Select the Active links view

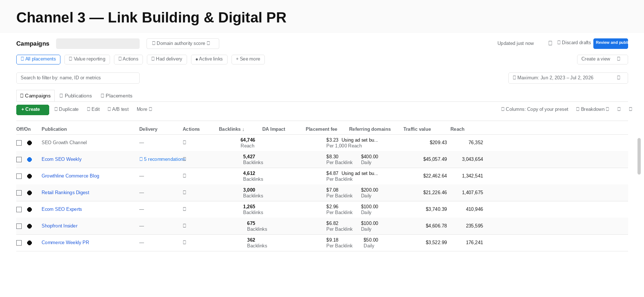pos(209,59)
